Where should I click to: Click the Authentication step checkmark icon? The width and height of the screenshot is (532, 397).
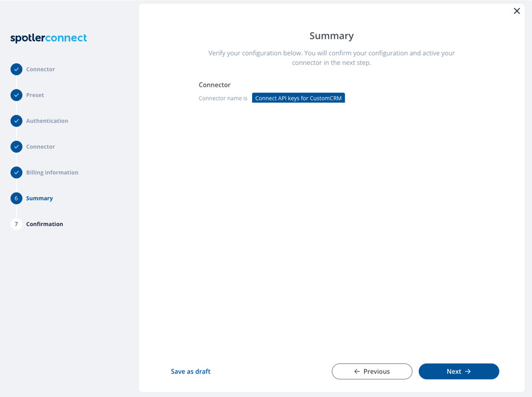[16, 121]
